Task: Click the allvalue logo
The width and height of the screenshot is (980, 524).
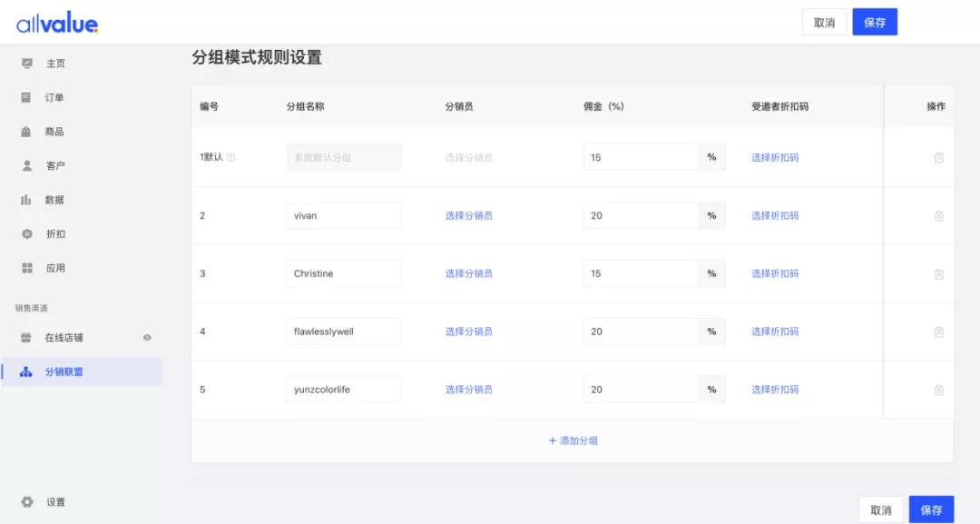Action: [57, 22]
